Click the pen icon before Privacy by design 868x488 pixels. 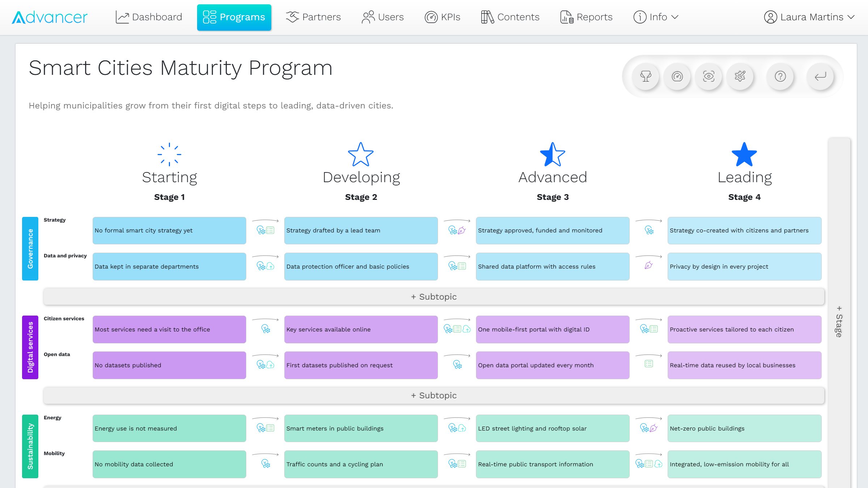648,266
